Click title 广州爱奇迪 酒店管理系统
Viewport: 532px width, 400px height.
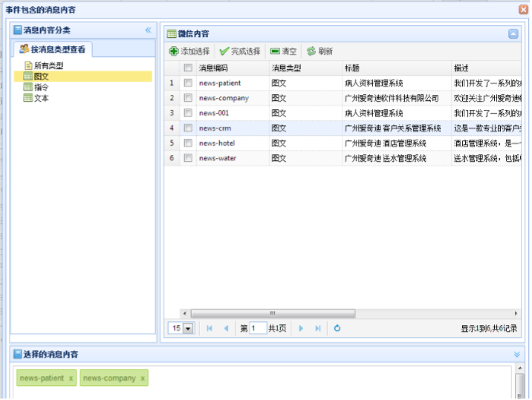[x=386, y=143]
